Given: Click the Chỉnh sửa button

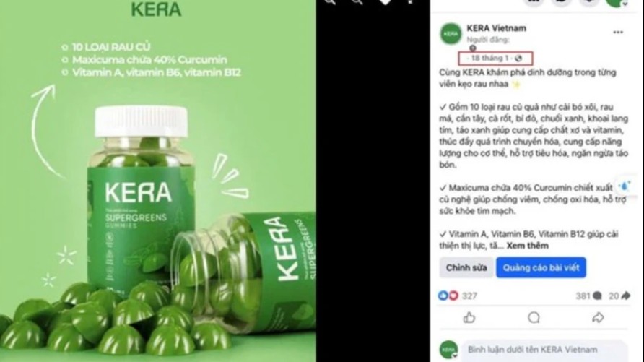Looking at the screenshot, I should pos(466,267).
